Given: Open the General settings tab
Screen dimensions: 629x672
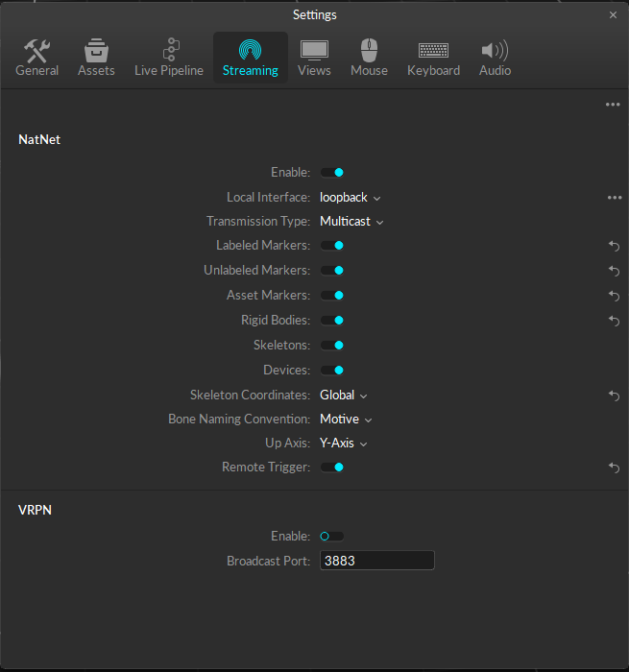Looking at the screenshot, I should 36,58.
